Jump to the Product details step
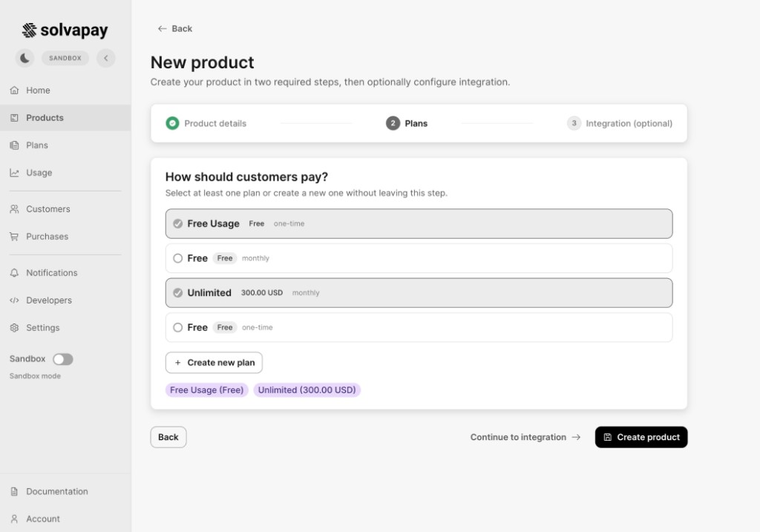 coord(206,123)
